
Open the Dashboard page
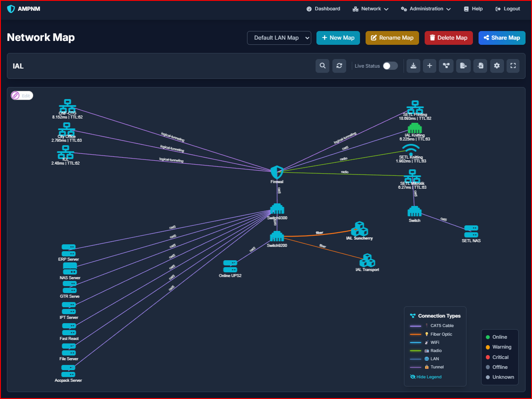click(x=323, y=9)
